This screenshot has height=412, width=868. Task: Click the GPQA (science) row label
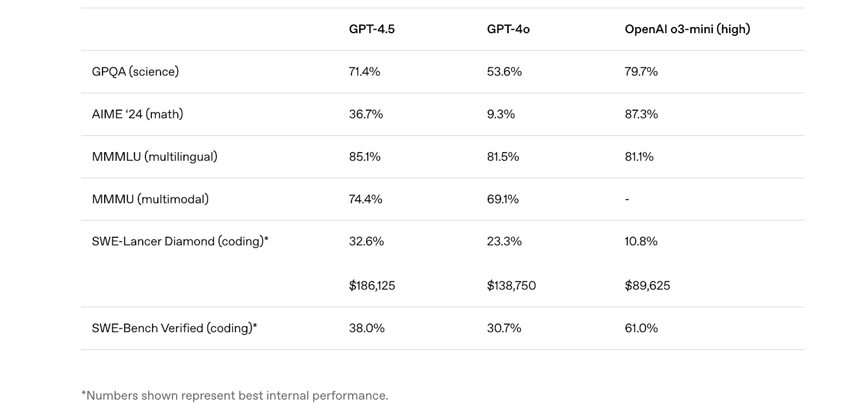pyautogui.click(x=135, y=72)
